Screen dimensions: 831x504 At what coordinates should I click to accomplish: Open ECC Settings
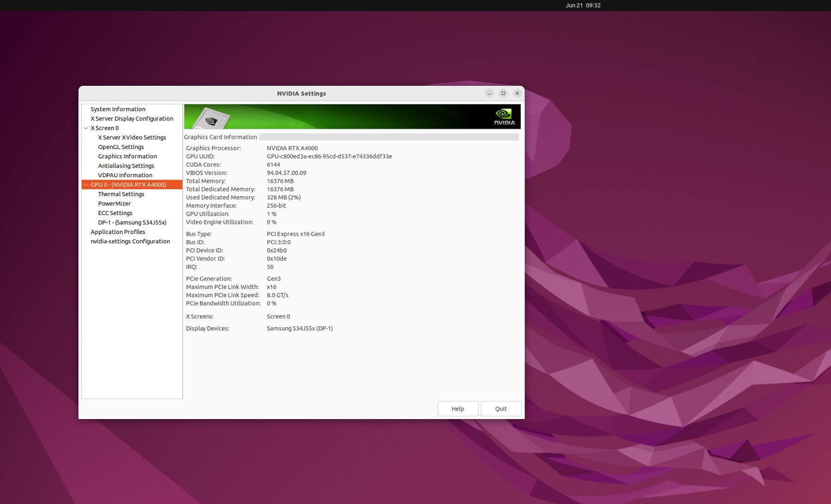115,213
